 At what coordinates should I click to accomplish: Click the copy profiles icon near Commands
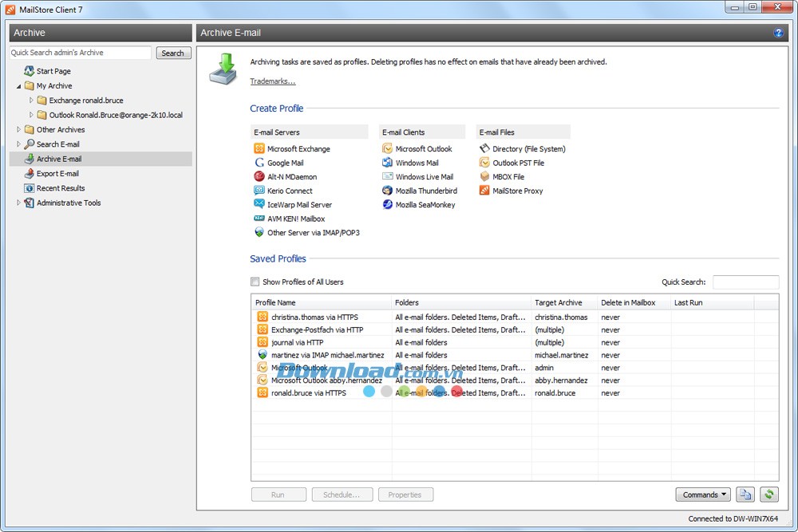(x=745, y=495)
